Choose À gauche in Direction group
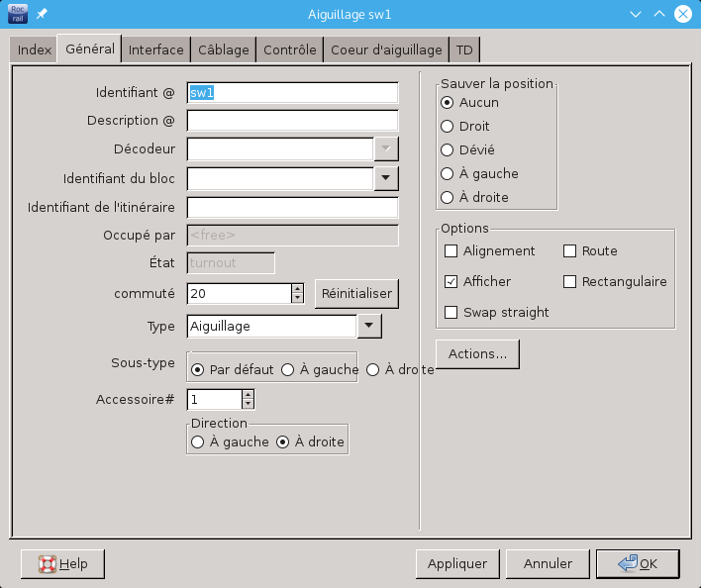701x588 pixels. click(x=198, y=442)
